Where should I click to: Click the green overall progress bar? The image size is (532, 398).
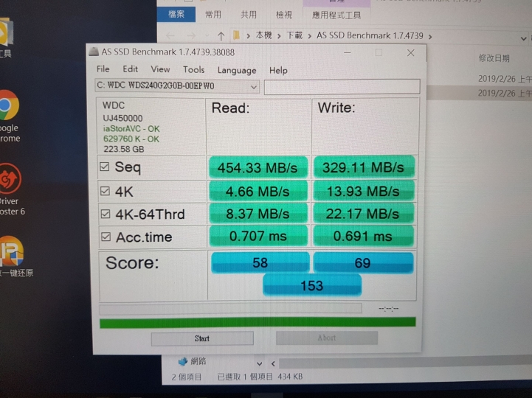[x=258, y=322]
